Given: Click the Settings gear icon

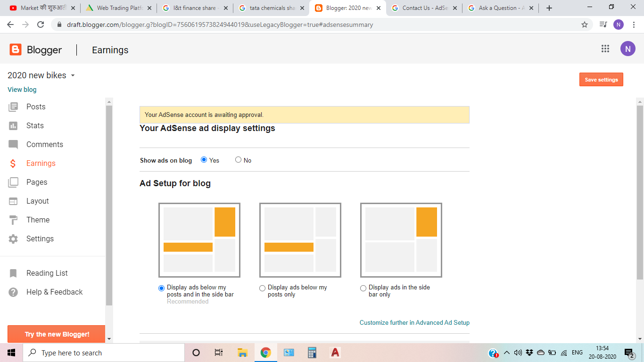Looking at the screenshot, I should 13,239.
